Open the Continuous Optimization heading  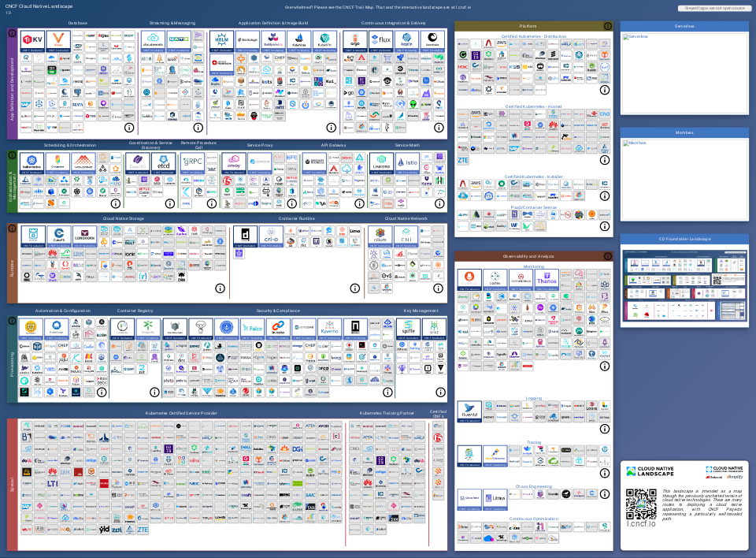pyautogui.click(x=534, y=519)
